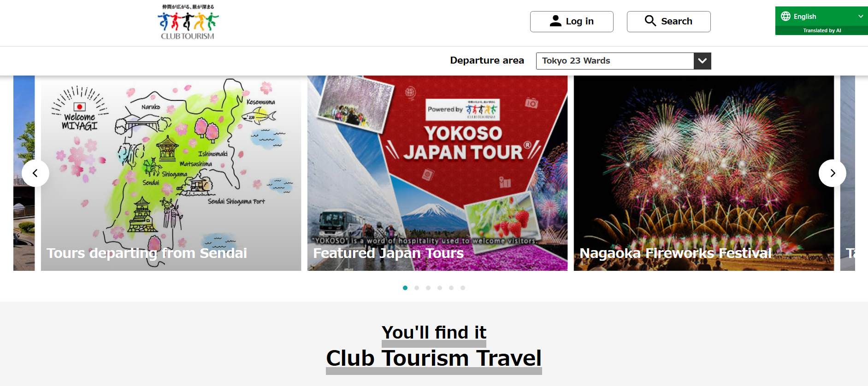Image resolution: width=868 pixels, height=386 pixels.
Task: Click the Club Tourism logo
Action: [188, 22]
